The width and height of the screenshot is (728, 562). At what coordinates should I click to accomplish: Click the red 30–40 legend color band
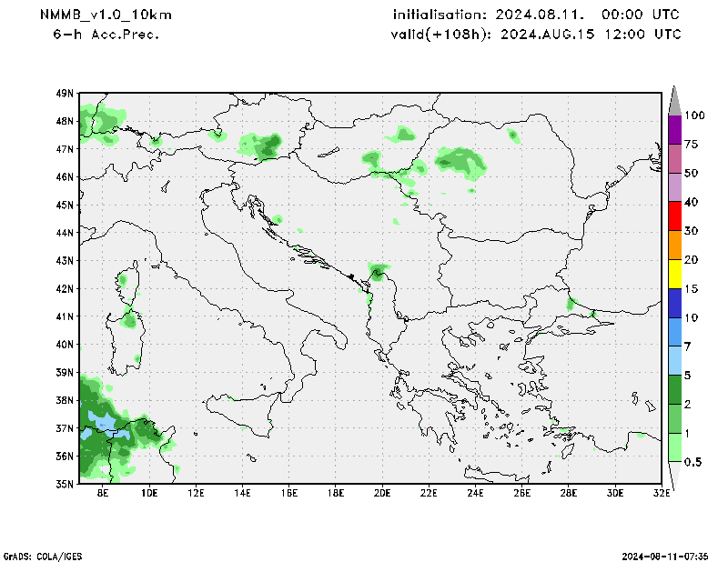tap(674, 216)
